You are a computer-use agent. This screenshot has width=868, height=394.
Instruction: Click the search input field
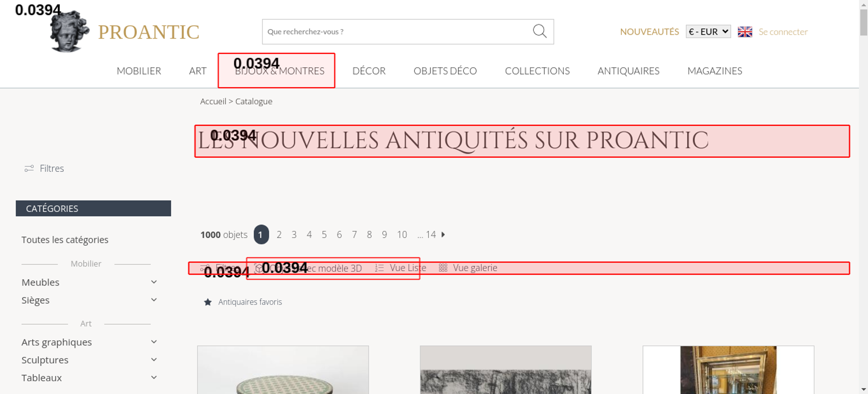coord(395,32)
